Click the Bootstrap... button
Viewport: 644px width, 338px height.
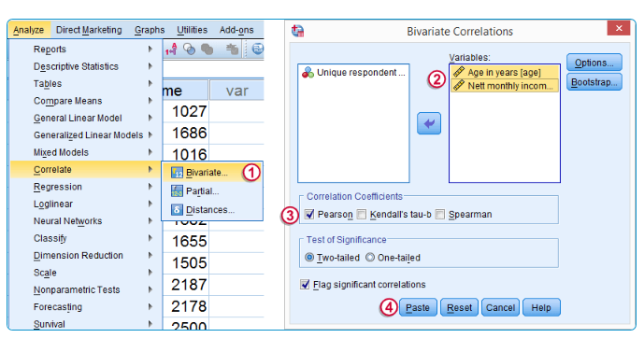tap(594, 82)
